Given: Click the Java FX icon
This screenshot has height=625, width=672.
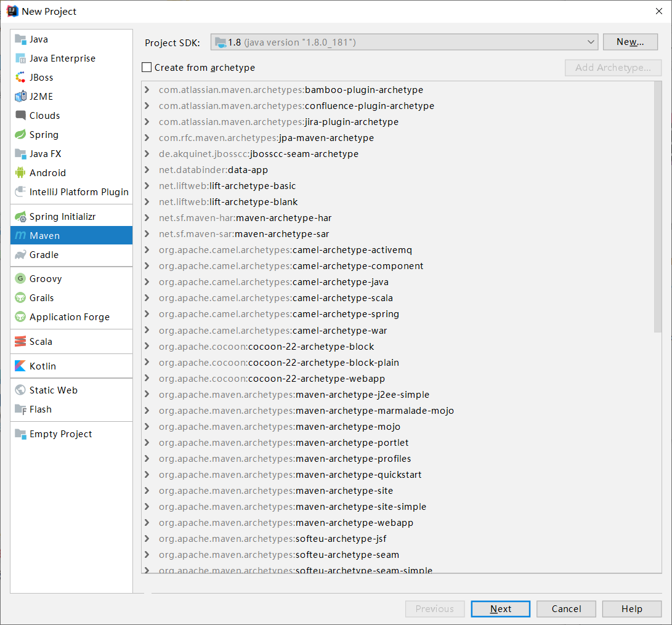Looking at the screenshot, I should click(x=20, y=154).
